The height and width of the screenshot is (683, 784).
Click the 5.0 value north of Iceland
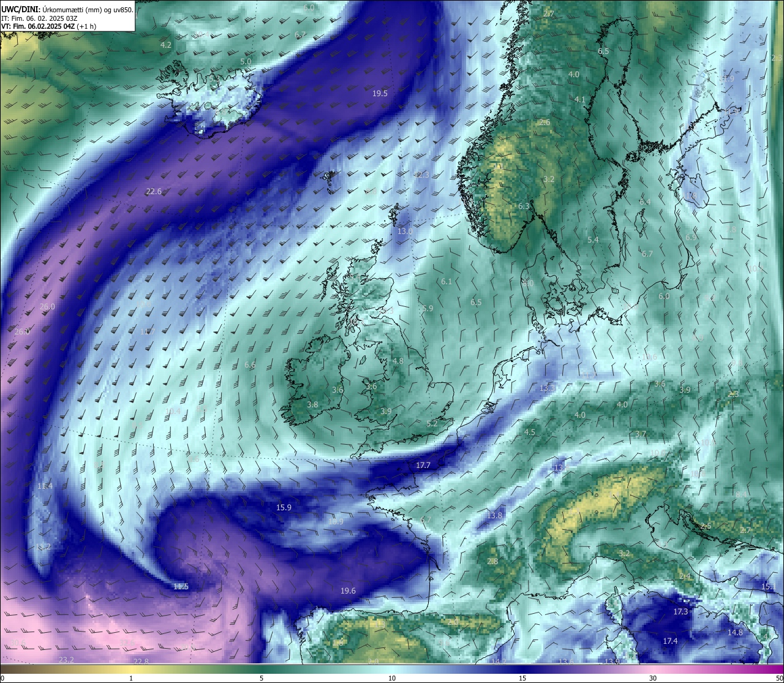[x=246, y=61]
